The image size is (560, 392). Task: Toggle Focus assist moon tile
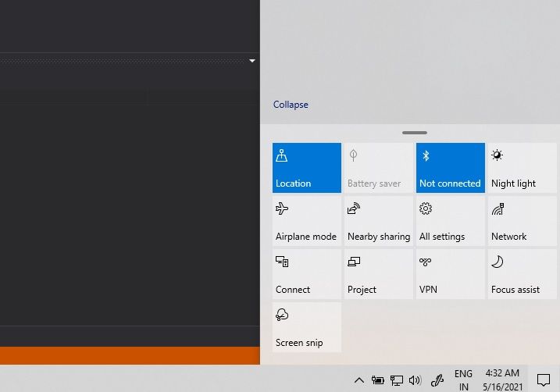(x=523, y=274)
